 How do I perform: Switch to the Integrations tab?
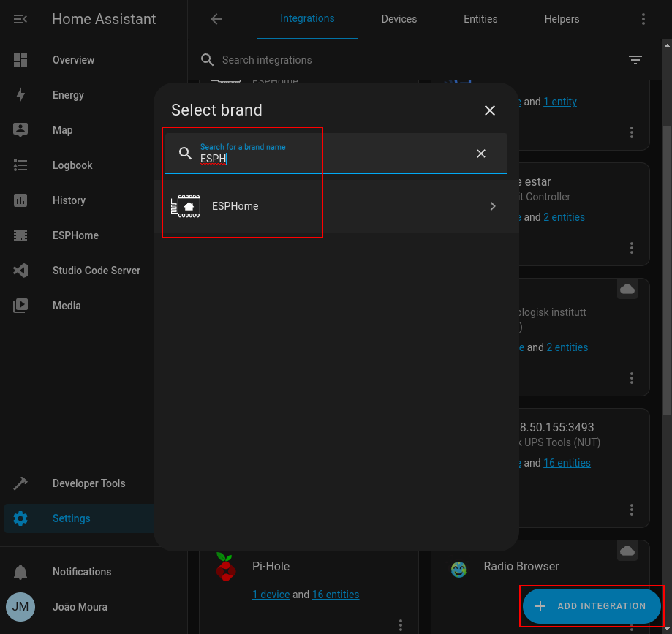point(307,19)
